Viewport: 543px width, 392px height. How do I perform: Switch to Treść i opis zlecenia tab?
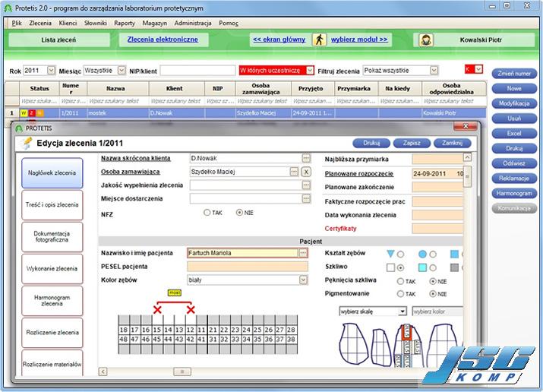(x=52, y=204)
